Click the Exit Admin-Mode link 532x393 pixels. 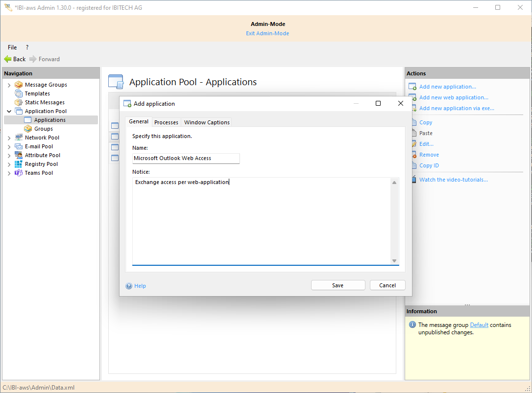[267, 33]
